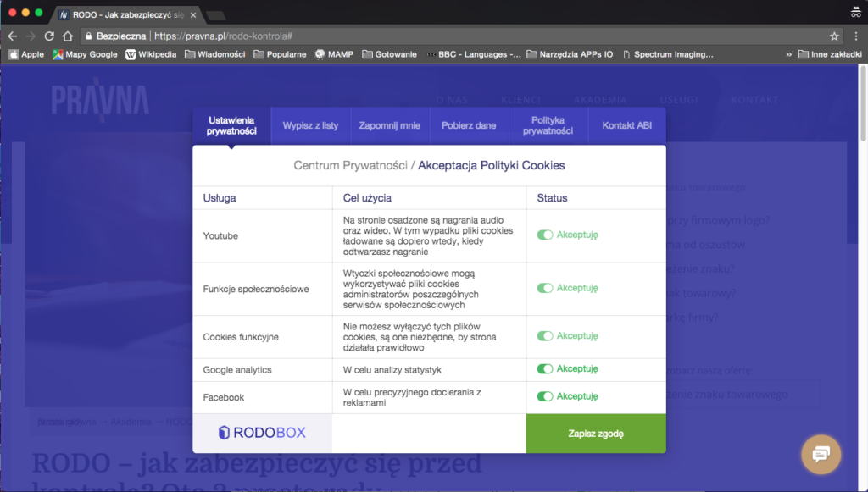Open the Kontakt ABI tab
Image resolution: width=868 pixels, height=492 pixels.
point(626,126)
